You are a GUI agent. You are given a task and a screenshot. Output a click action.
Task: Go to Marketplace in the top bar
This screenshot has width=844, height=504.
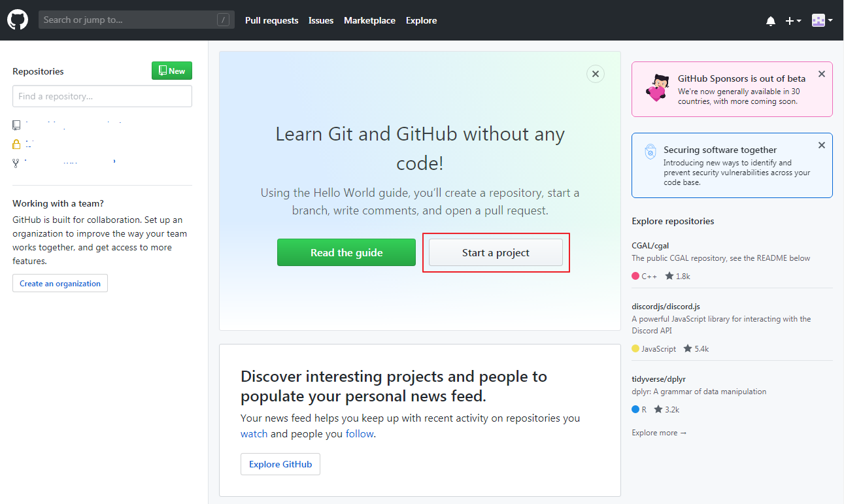pos(369,20)
